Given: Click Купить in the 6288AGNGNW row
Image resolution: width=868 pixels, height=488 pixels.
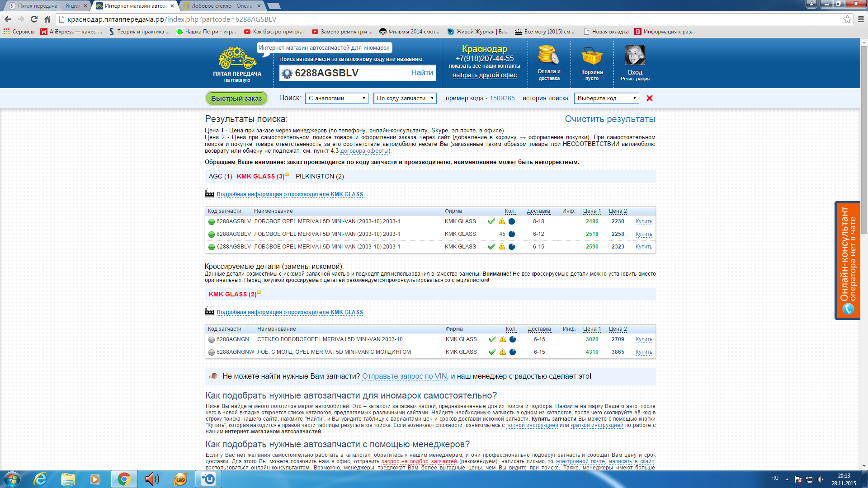Looking at the screenshot, I should point(644,352).
